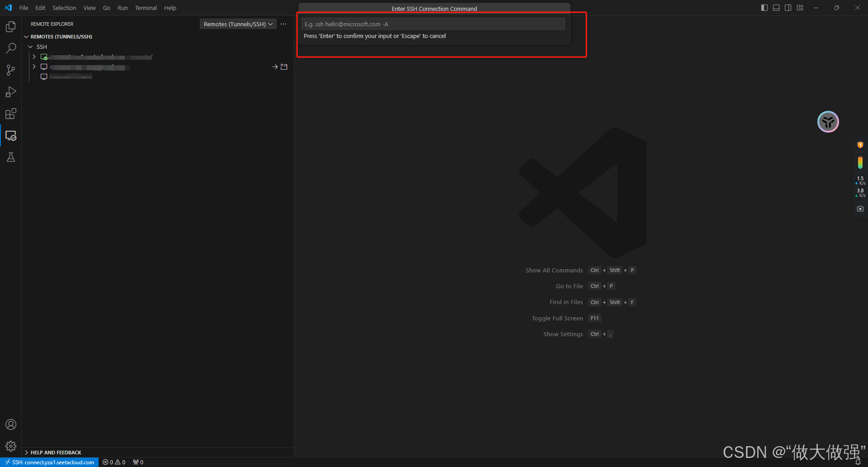Focus the SSH connection command input field
This screenshot has height=467, width=868.
pos(433,24)
